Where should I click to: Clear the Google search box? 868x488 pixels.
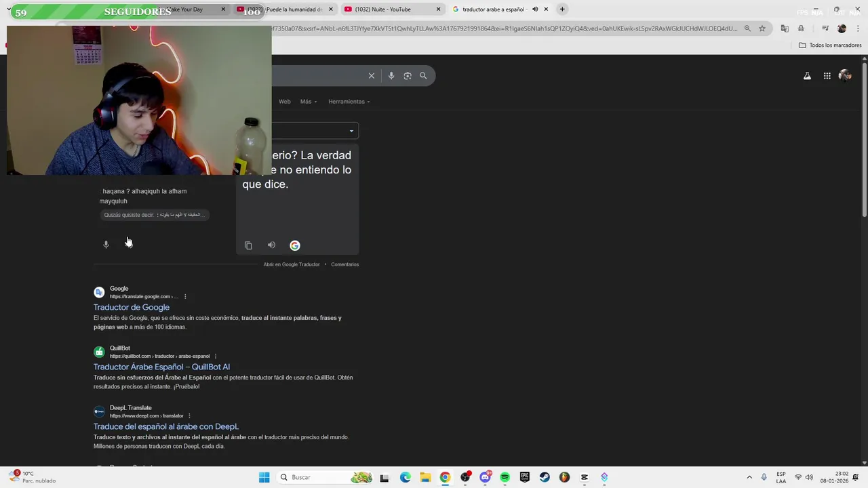point(372,76)
